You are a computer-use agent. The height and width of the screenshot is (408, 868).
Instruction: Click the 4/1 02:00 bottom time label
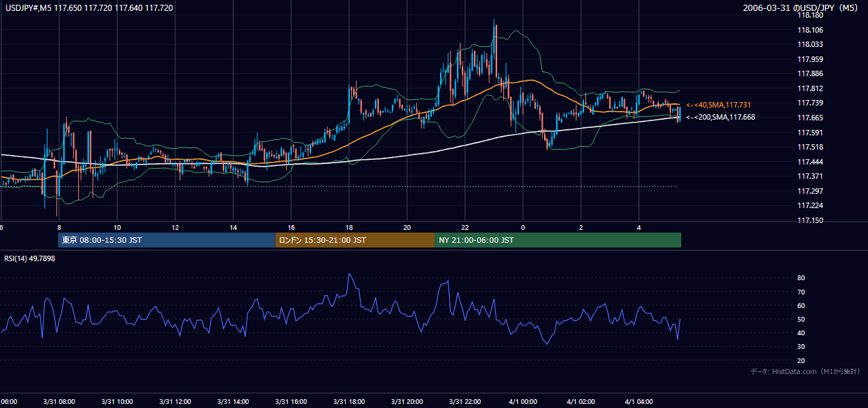[x=581, y=402]
